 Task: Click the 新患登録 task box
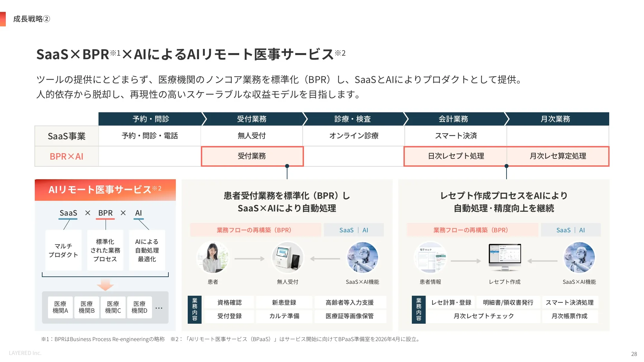click(x=284, y=302)
